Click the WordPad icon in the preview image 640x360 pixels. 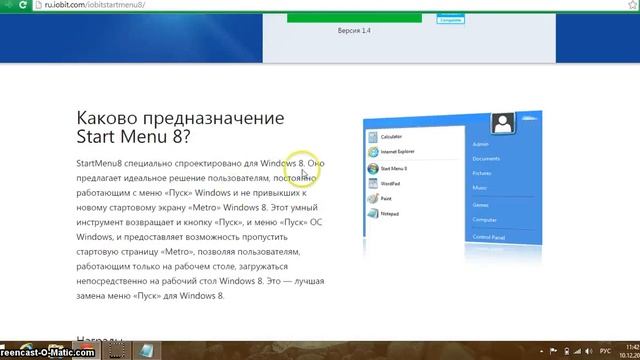pyautogui.click(x=373, y=184)
